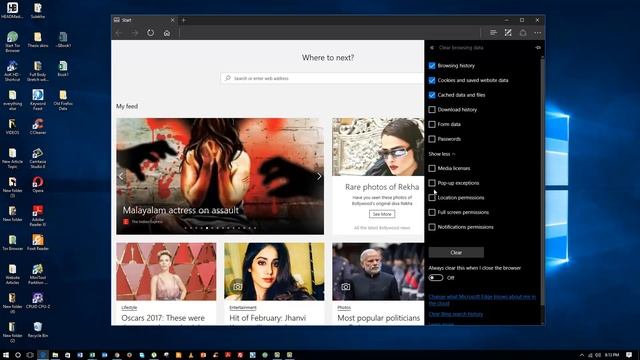640x360 pixels.
Task: Click the Search or enter web address box
Action: pos(322,78)
